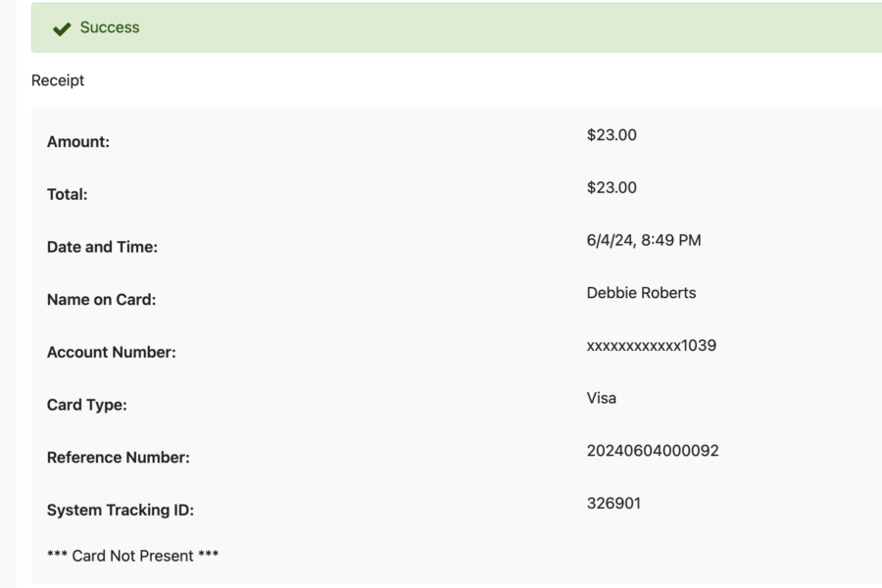This screenshot has width=882, height=588.
Task: Click the Amount label
Action: pyautogui.click(x=78, y=142)
